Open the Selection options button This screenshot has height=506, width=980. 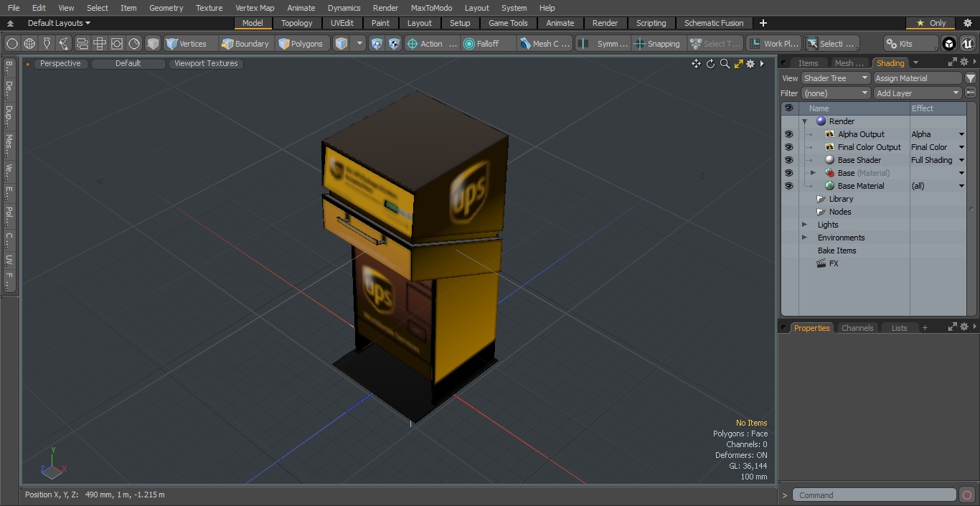pyautogui.click(x=831, y=44)
